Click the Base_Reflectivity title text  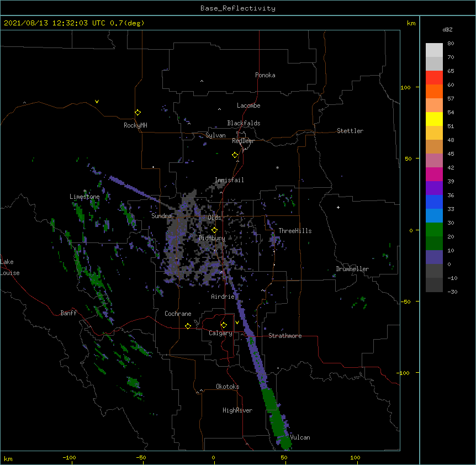tap(238, 8)
